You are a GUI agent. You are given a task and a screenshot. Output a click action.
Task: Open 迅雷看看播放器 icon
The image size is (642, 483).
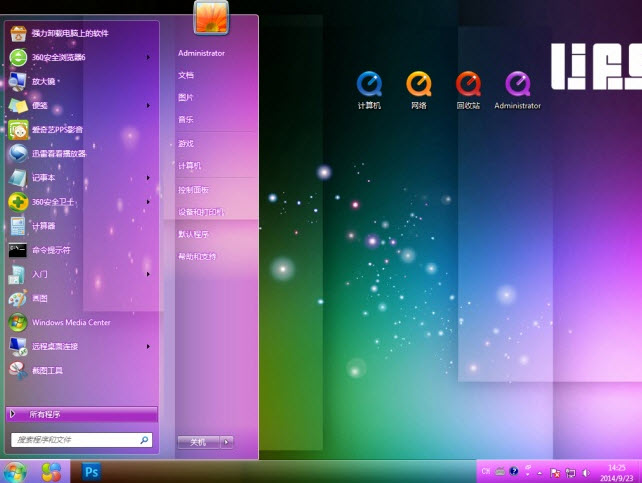click(18, 154)
